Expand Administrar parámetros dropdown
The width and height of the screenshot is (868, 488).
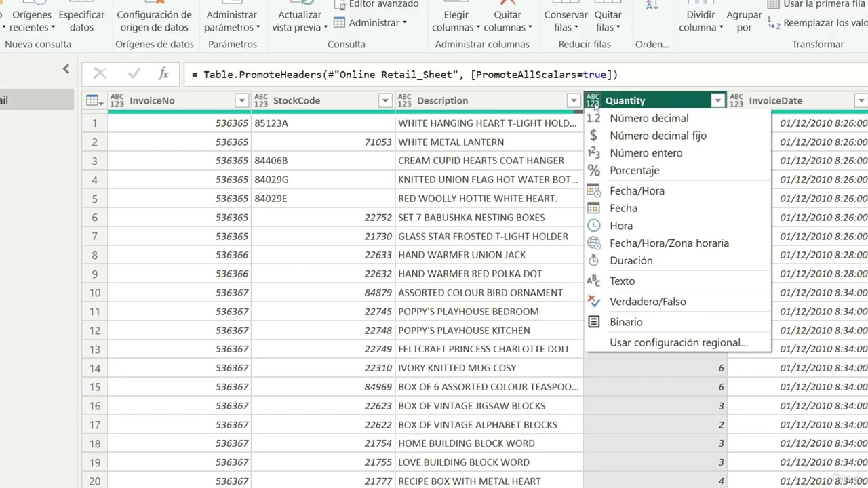(232, 20)
